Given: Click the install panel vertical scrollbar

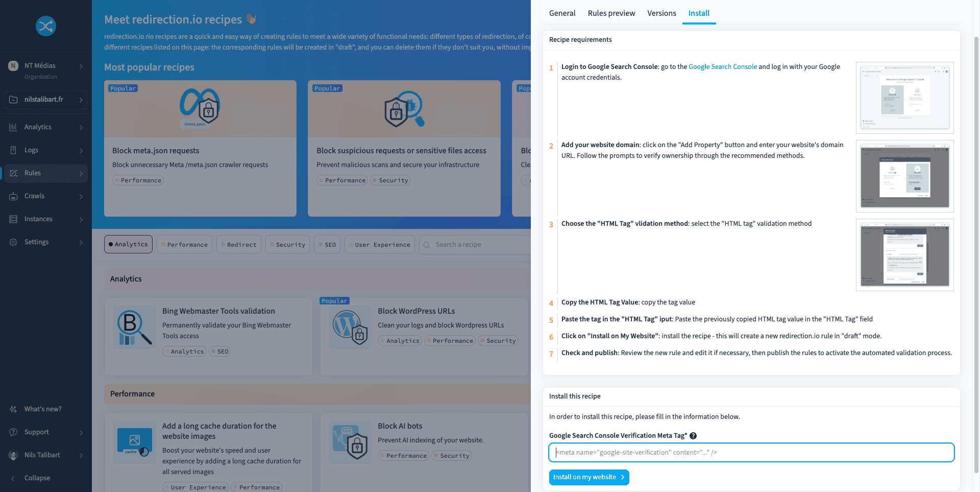Looking at the screenshot, I should click(976, 255).
